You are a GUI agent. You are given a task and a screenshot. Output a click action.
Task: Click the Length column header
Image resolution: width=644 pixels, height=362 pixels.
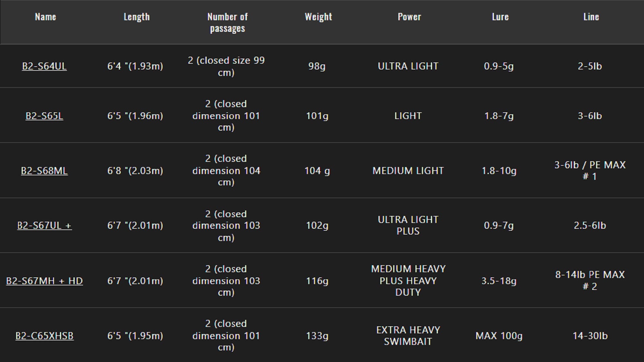(x=137, y=17)
